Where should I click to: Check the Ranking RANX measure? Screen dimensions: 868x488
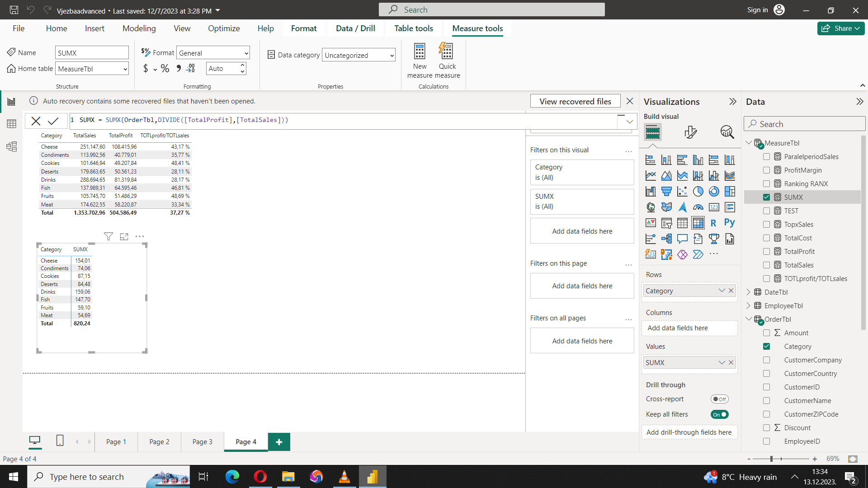766,184
